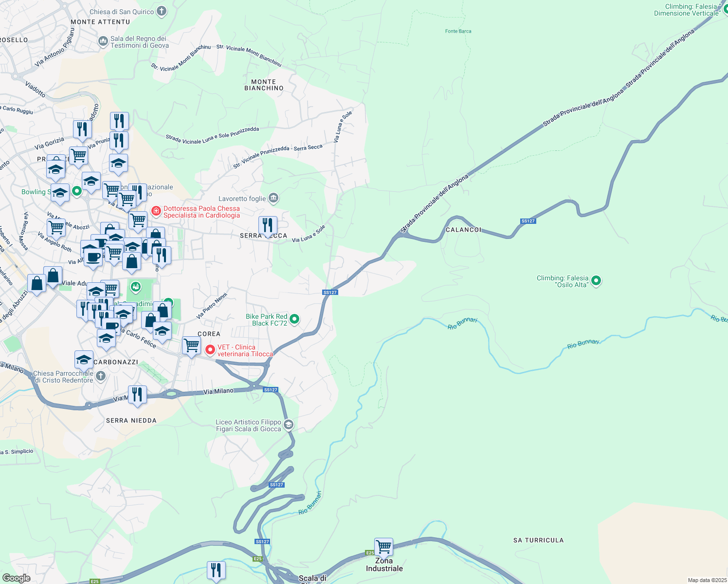Click the Climbing Falesia Osilo Alta marker
The height and width of the screenshot is (584, 728).
(x=596, y=281)
